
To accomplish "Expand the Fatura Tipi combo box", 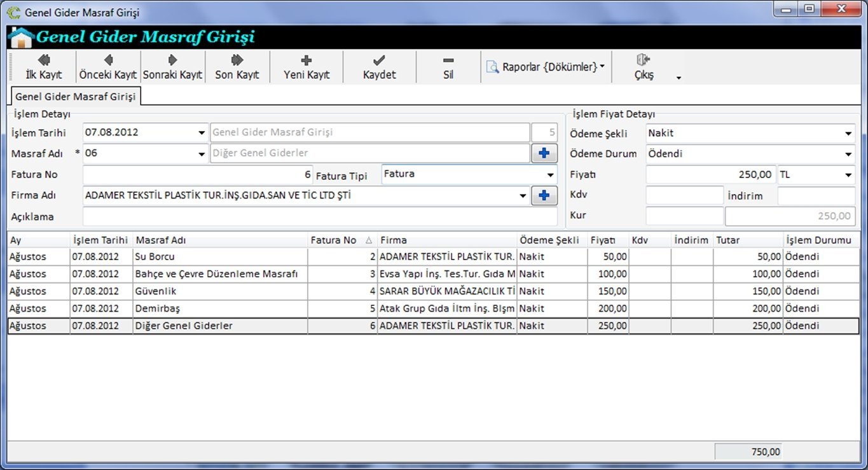I will coord(550,175).
